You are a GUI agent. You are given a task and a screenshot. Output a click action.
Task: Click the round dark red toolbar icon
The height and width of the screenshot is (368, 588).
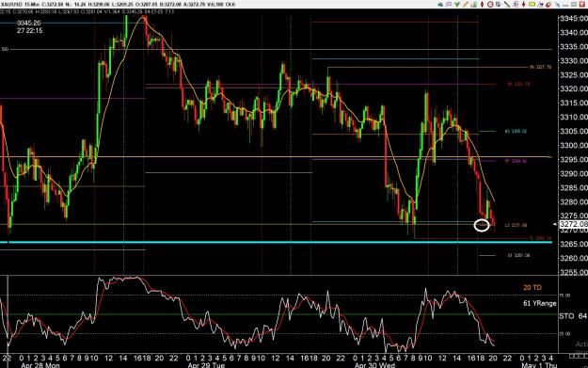click(x=548, y=5)
